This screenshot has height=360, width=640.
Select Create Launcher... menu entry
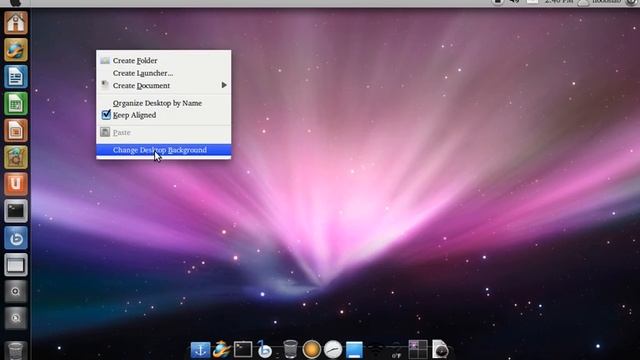(163, 73)
